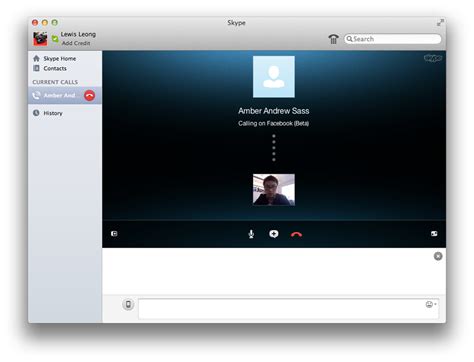Click the History clock icon
The image size is (474, 362).
[36, 113]
